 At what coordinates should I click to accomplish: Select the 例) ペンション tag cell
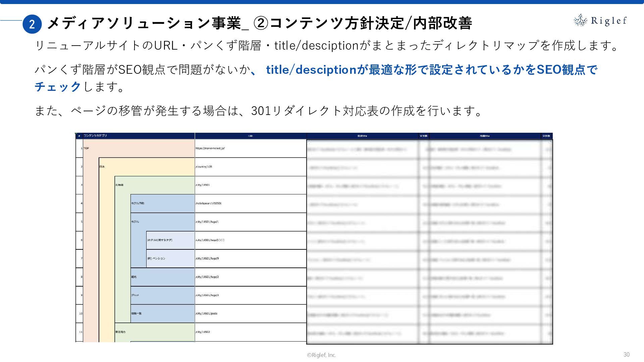click(156, 258)
